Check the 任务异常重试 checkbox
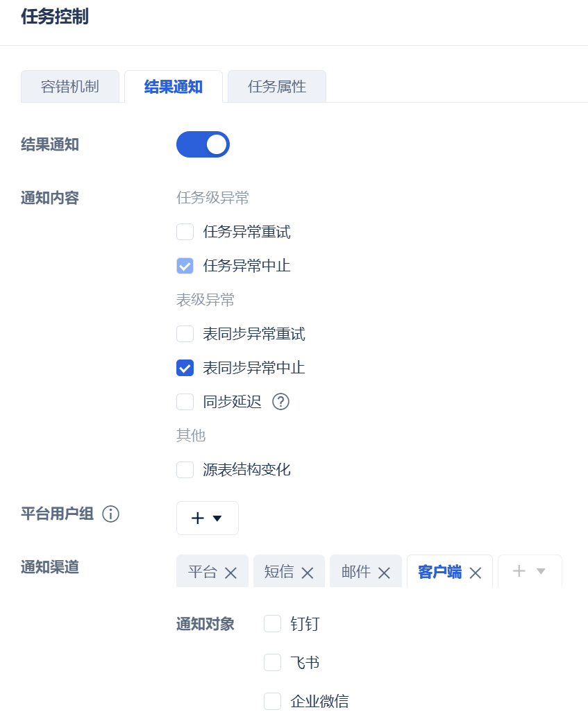 (x=185, y=232)
